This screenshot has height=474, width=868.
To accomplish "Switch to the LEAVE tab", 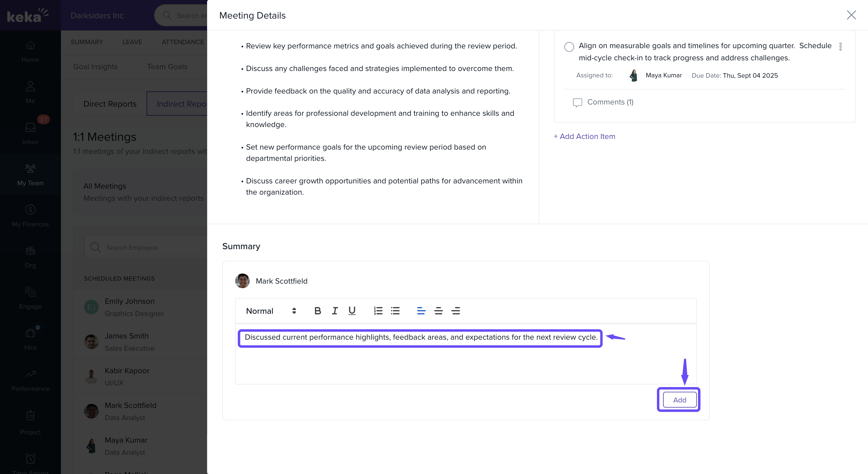I will [132, 42].
